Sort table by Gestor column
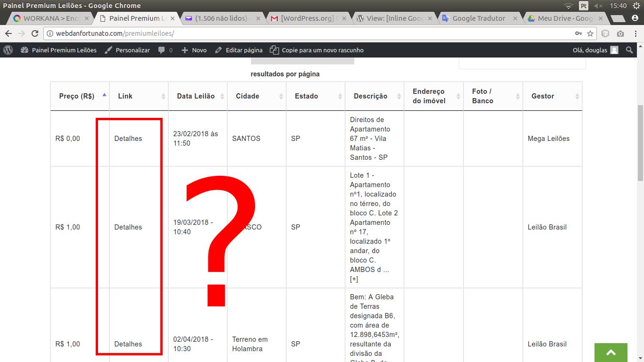Image resolution: width=644 pixels, height=362 pixels. point(553,96)
